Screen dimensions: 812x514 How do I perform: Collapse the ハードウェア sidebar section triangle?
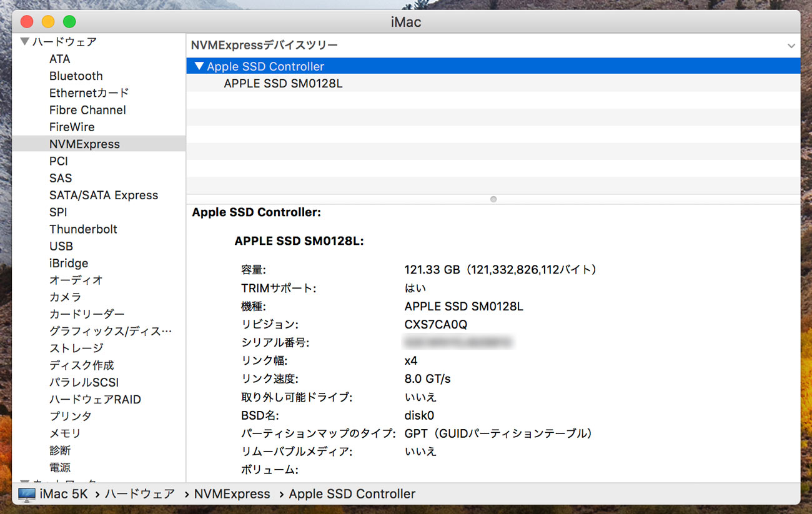(x=24, y=42)
